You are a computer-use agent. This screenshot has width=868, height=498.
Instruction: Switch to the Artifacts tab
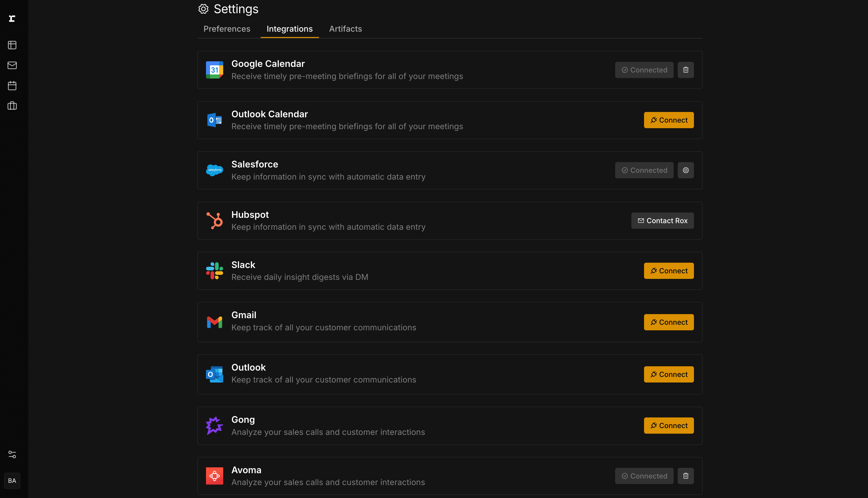point(345,29)
